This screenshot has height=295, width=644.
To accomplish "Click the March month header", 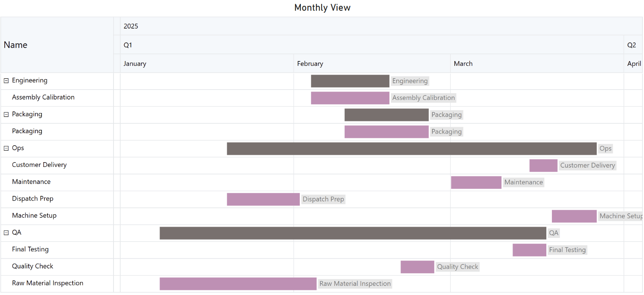I will 463,64.
